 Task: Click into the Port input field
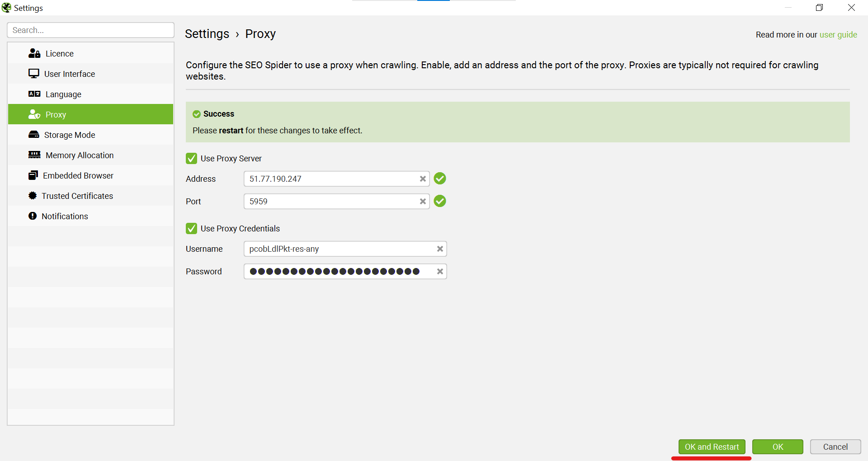coord(330,202)
